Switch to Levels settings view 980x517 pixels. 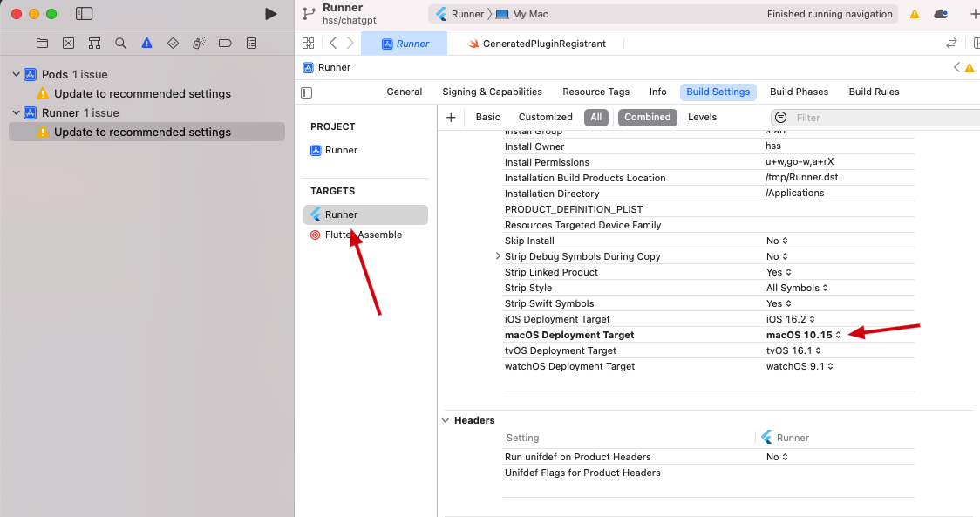tap(702, 117)
